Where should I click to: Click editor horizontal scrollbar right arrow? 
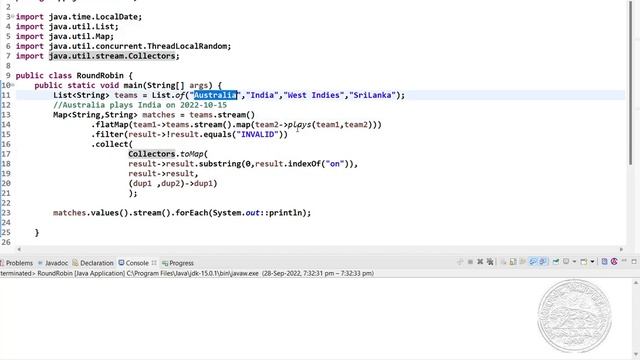tap(621, 249)
